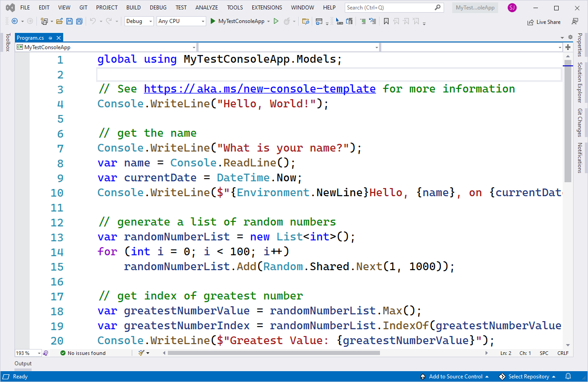Click the code cleanup broom icon
Image resolution: width=588 pixels, height=382 pixels.
(x=142, y=353)
